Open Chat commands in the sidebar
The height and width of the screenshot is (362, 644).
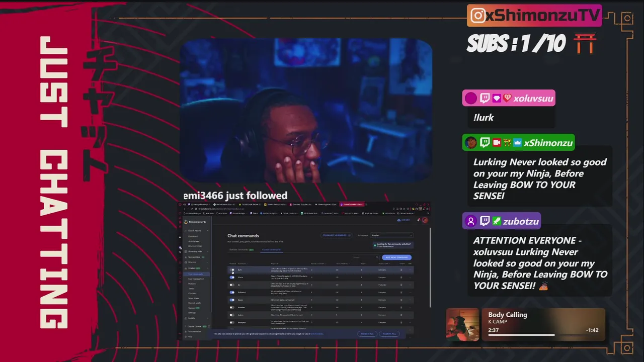point(197,274)
